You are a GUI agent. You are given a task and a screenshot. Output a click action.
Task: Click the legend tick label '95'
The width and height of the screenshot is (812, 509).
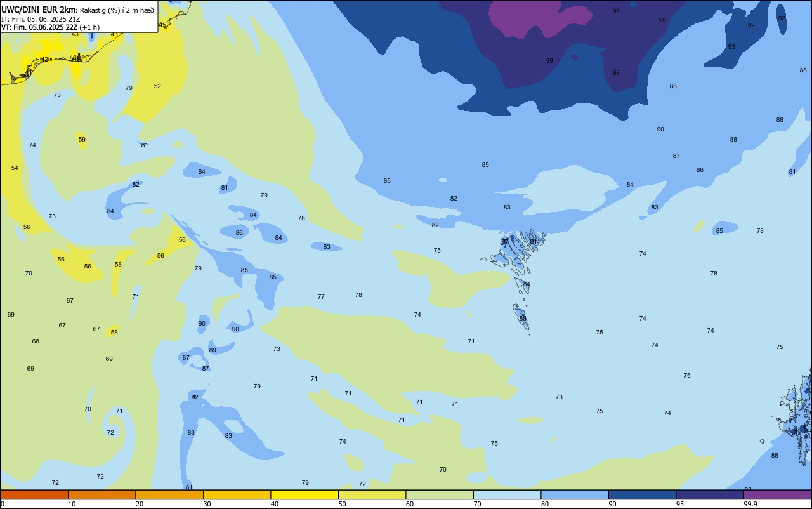pos(680,504)
